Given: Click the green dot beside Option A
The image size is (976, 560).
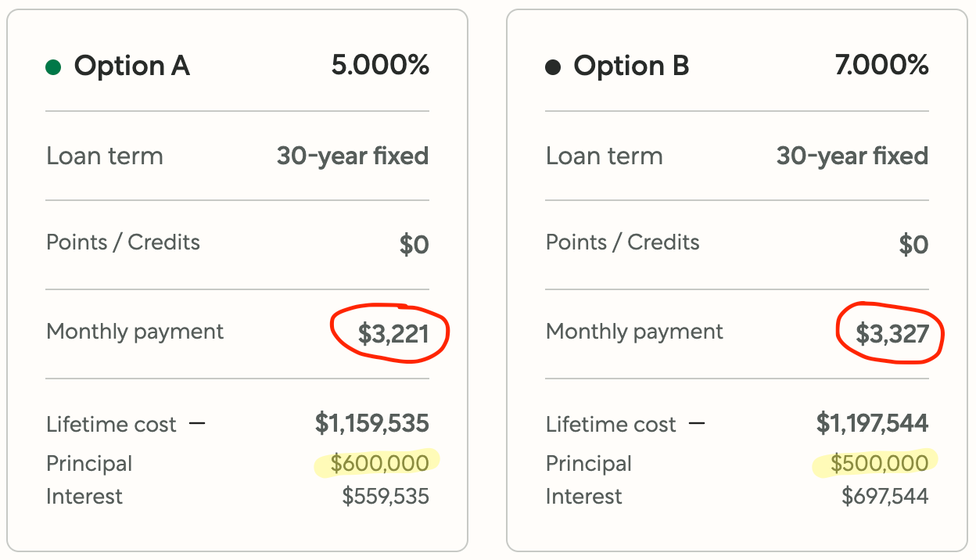Looking at the screenshot, I should coord(53,67).
